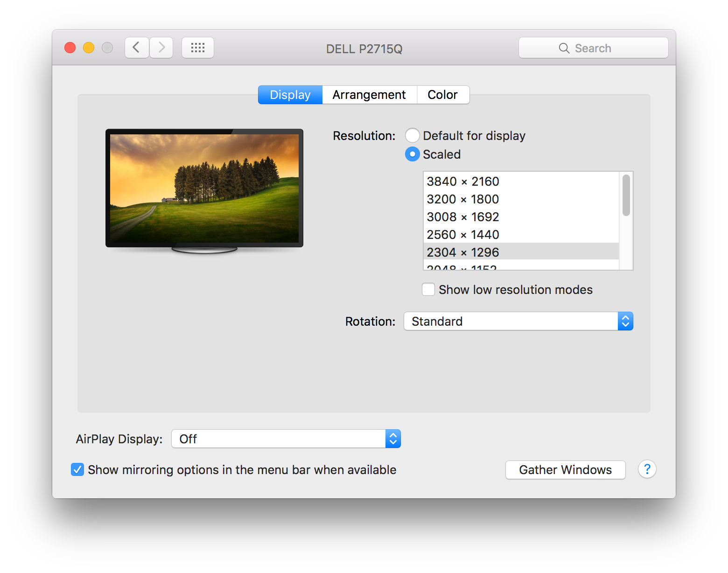Select the highlighted 2304 × 1296 row

[521, 252]
